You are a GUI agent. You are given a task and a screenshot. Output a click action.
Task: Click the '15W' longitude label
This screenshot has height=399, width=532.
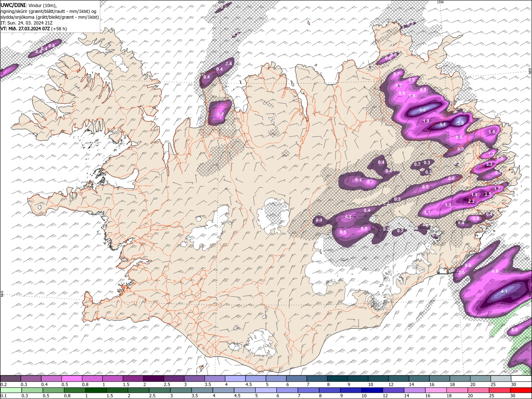click(x=440, y=2)
